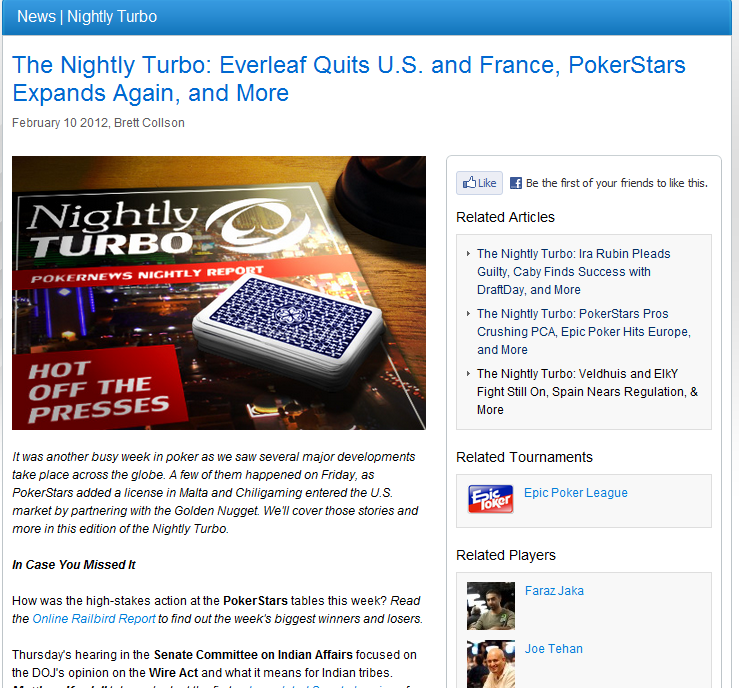View Joe Tehan's player profile link
This screenshot has width=739, height=688.
(x=554, y=648)
